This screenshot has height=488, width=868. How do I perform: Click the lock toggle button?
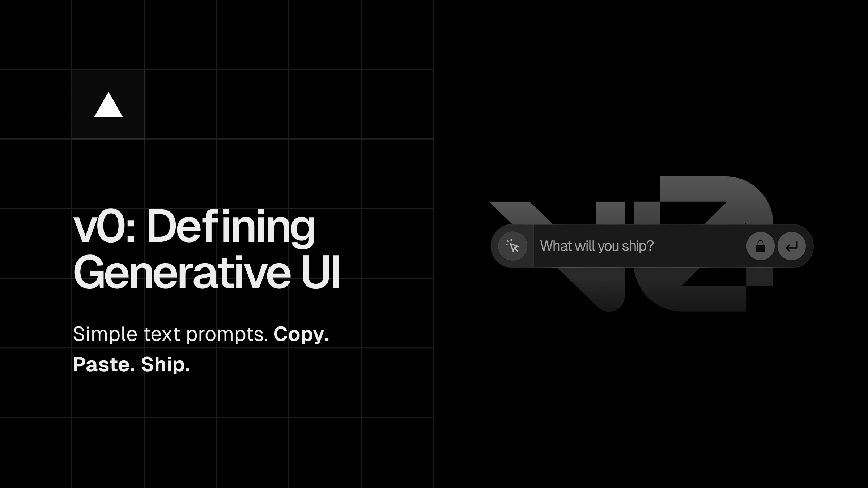click(x=761, y=245)
